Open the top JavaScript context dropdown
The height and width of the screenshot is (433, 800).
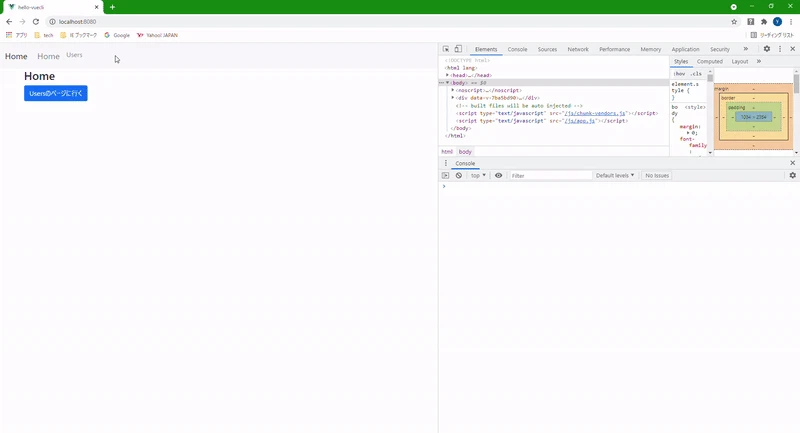pyautogui.click(x=478, y=175)
